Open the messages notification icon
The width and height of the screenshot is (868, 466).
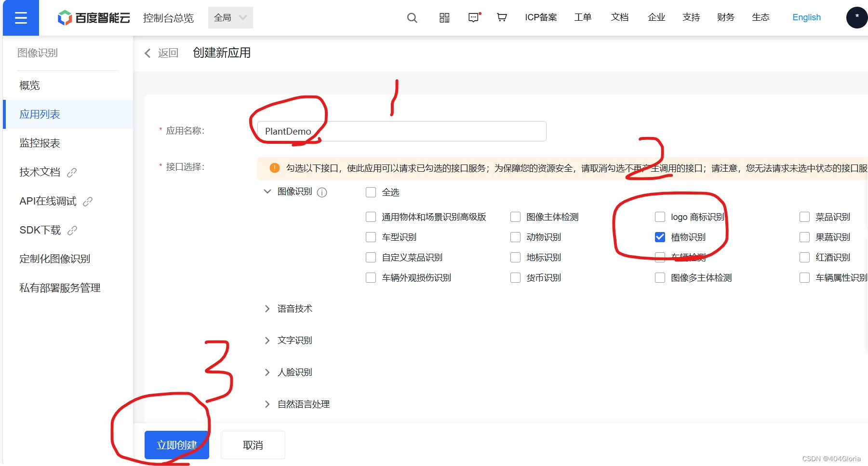[x=474, y=17]
